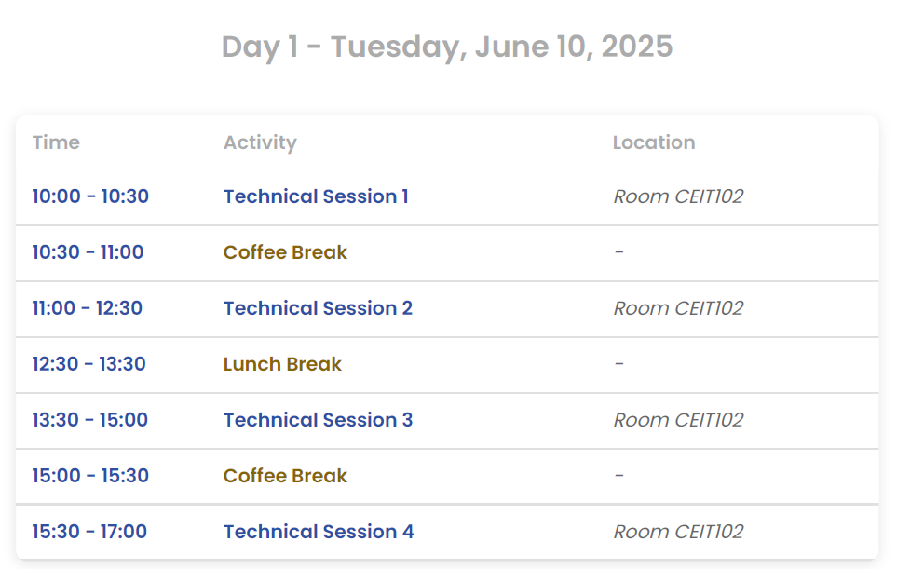The width and height of the screenshot is (924, 569).
Task: Click Room CEIT102 for Technical Session 4
Action: click(x=678, y=532)
